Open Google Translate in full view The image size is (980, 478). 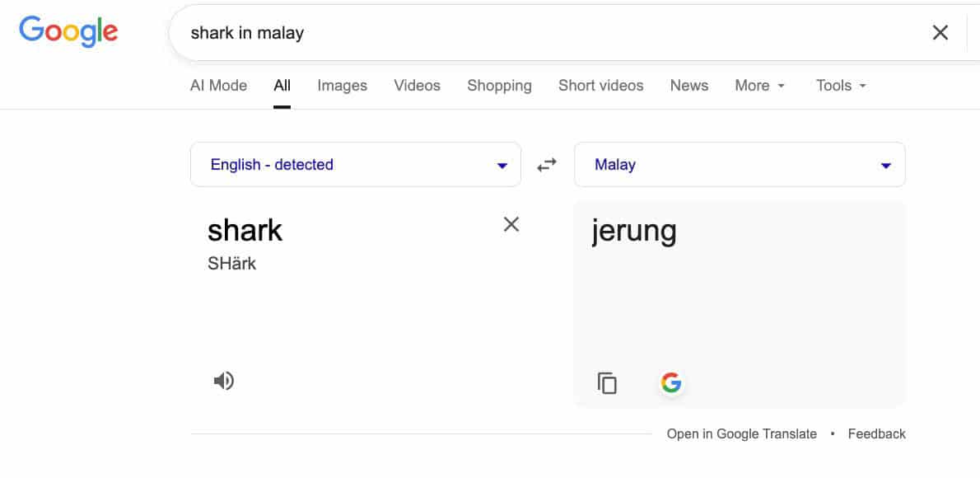pos(740,433)
